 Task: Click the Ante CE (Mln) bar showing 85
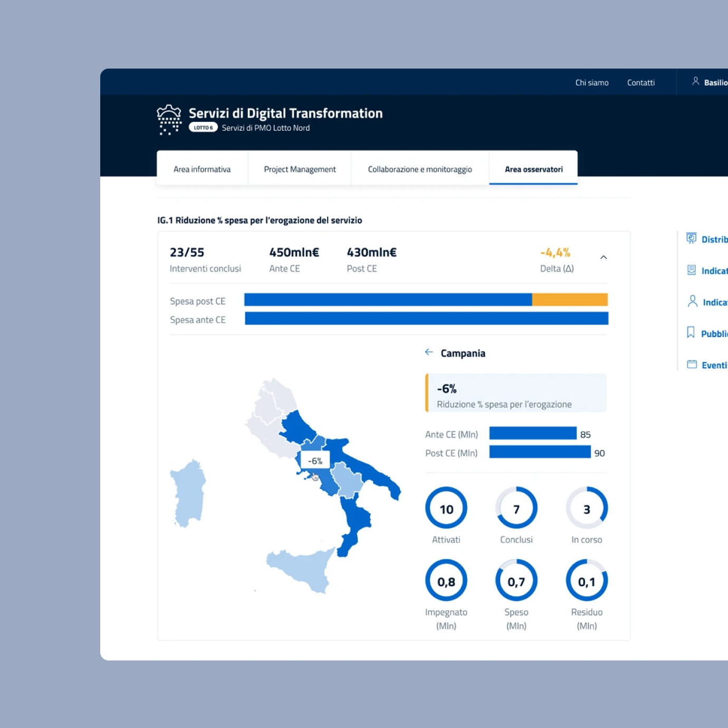click(x=533, y=433)
